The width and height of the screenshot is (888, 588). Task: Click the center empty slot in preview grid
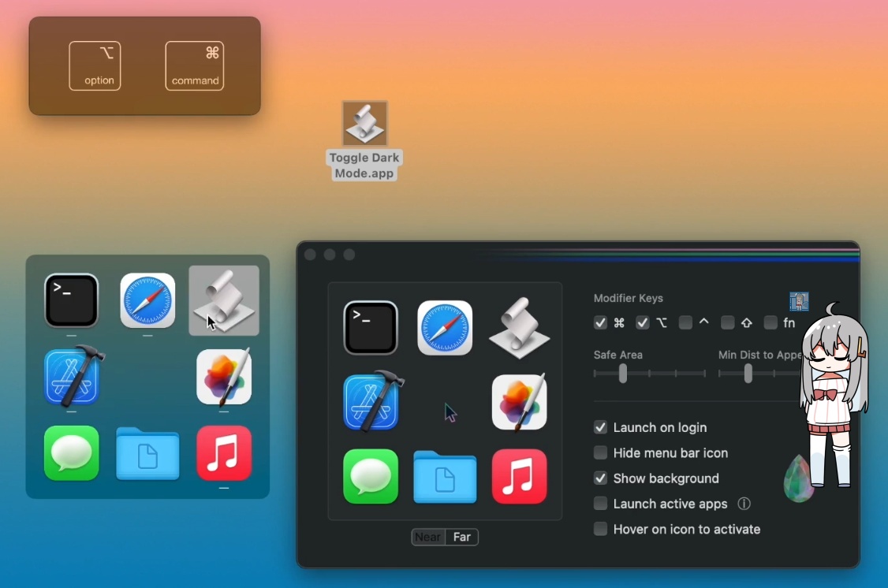(x=445, y=401)
